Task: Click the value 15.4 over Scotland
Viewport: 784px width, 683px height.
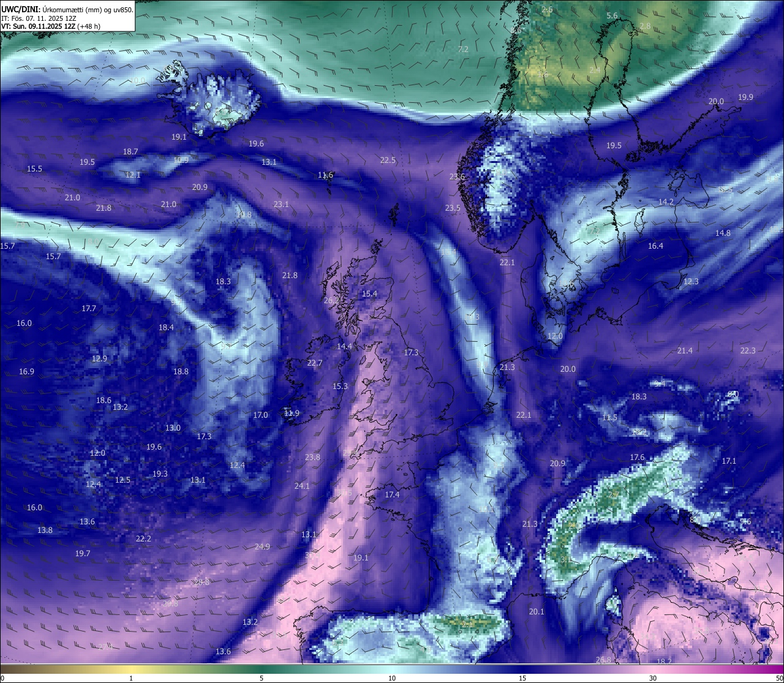Action: click(x=369, y=293)
